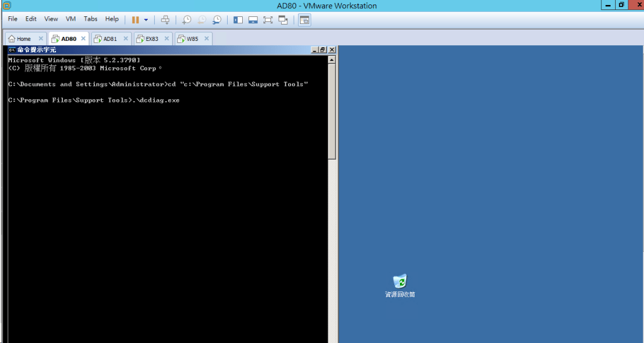This screenshot has width=644, height=343.
Task: Pause the virtual machine with the pause icon
Action: click(x=135, y=19)
